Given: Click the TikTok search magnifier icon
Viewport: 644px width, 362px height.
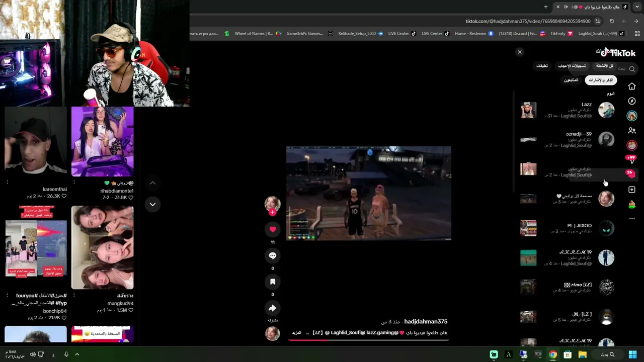Looking at the screenshot, I should pos(632,69).
